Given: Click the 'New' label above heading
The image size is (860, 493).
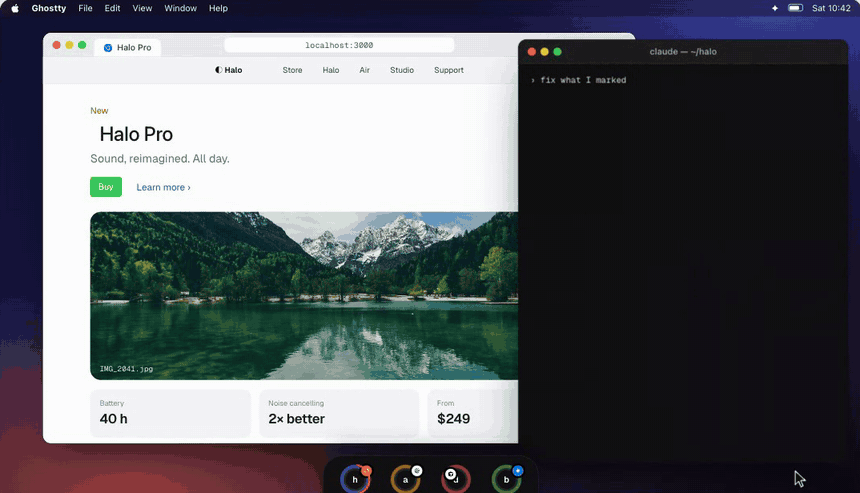Looking at the screenshot, I should (99, 111).
